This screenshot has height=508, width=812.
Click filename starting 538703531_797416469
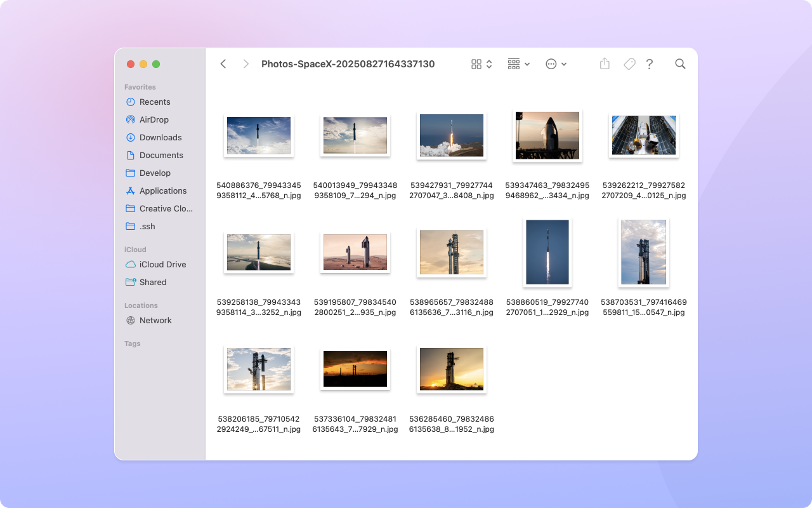pyautogui.click(x=644, y=307)
